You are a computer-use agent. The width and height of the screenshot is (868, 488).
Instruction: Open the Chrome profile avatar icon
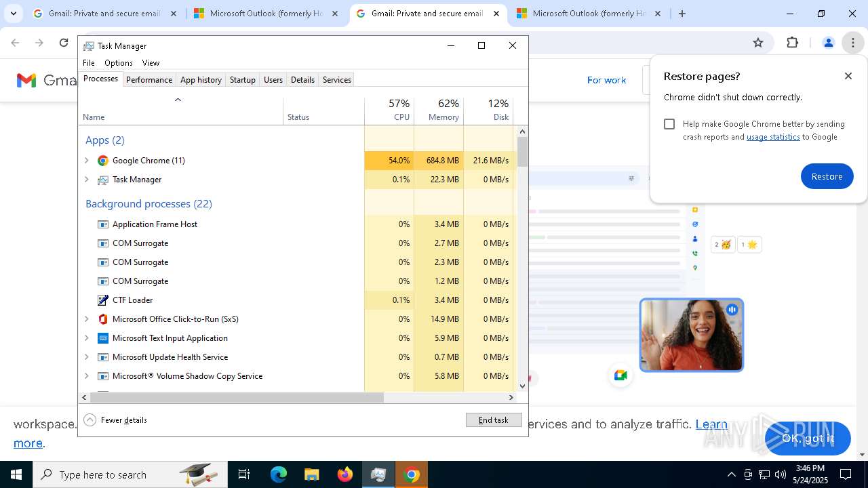click(828, 43)
